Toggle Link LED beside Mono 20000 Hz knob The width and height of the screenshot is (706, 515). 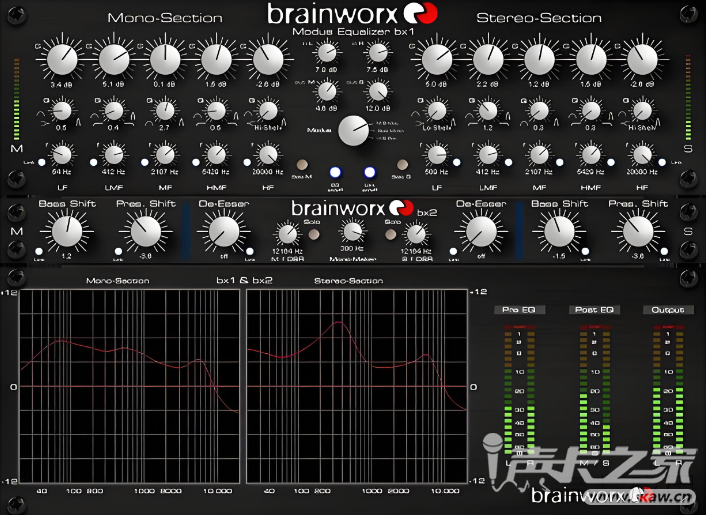pos(247,163)
